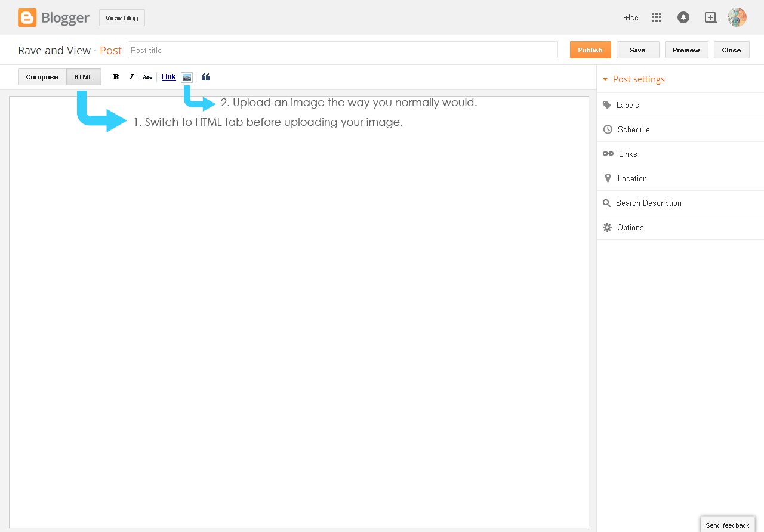Open View blog

coord(122,17)
